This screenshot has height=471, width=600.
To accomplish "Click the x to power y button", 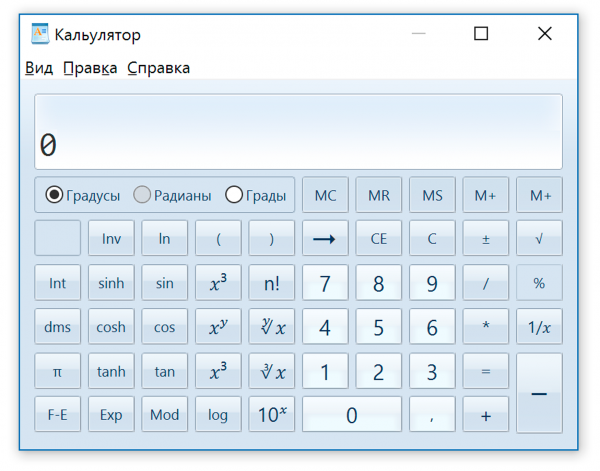I will (x=218, y=327).
